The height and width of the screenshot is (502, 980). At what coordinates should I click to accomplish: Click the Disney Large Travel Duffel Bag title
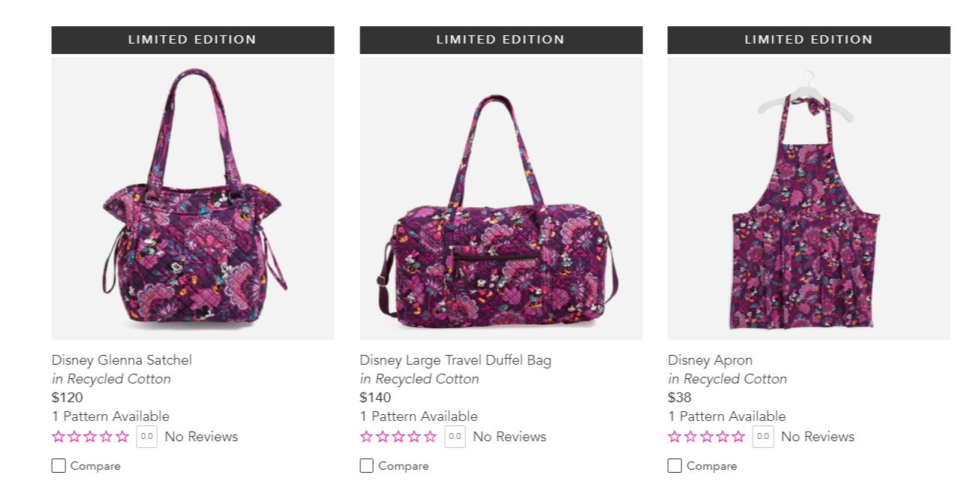[x=455, y=360]
